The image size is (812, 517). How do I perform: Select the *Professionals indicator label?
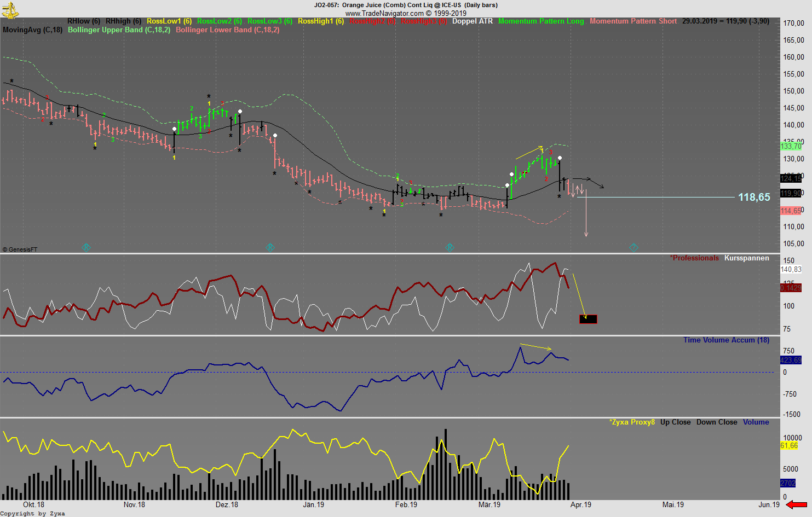(x=694, y=258)
